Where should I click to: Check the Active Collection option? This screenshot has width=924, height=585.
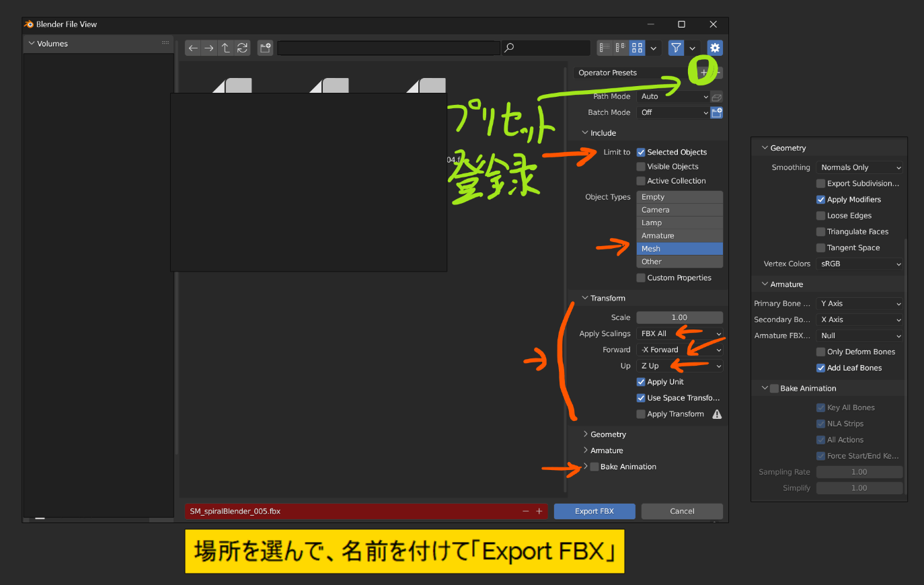(x=641, y=181)
